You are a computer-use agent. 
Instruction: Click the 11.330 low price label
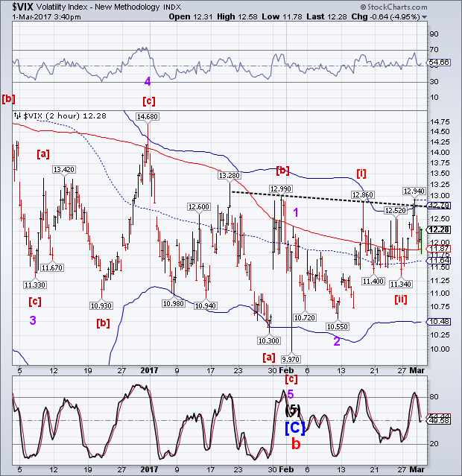tap(35, 285)
